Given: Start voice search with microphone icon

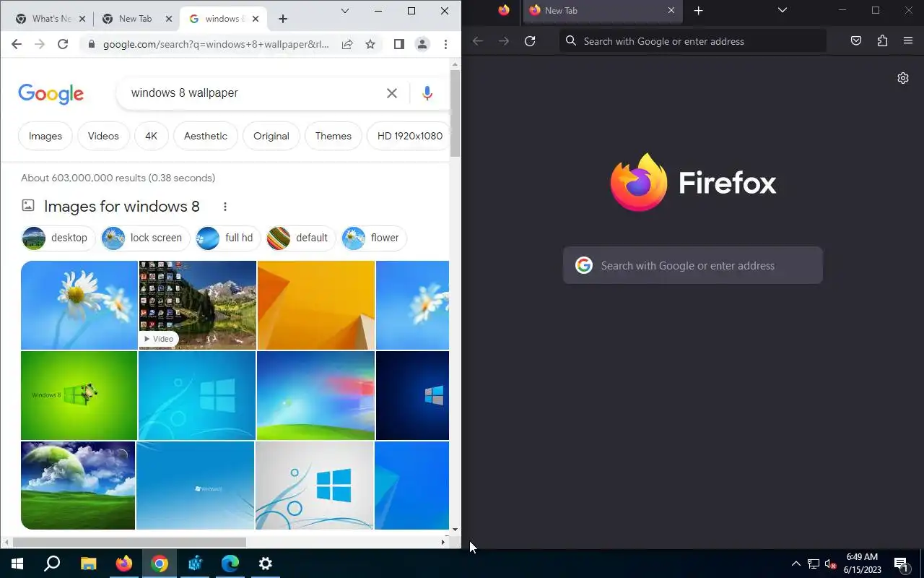Looking at the screenshot, I should click(x=427, y=93).
